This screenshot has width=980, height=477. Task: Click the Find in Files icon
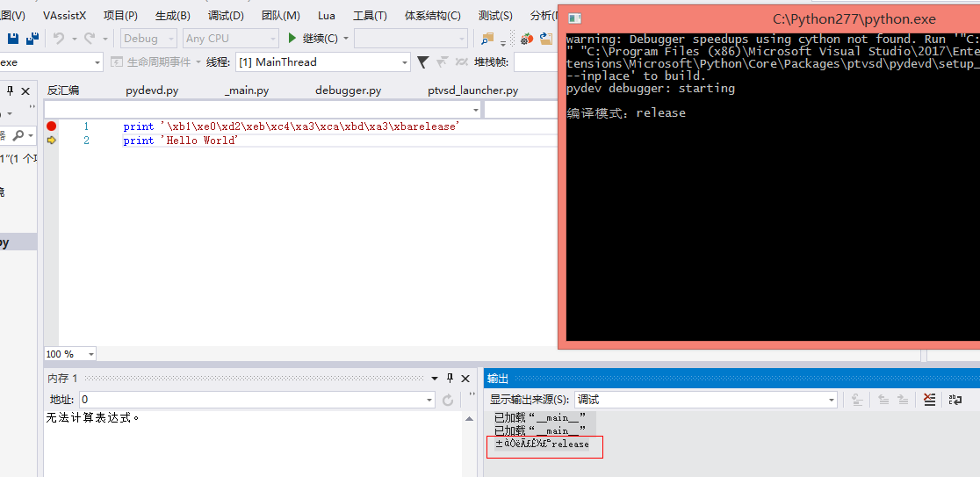487,39
